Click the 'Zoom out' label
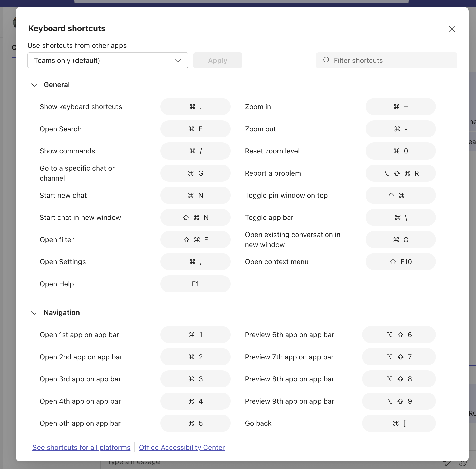476x469 pixels. click(x=260, y=129)
